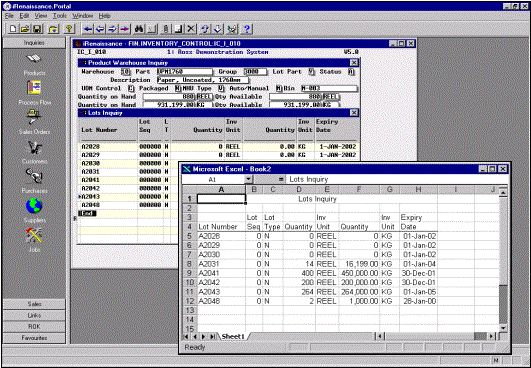Click the Links button in sidebar
Viewport: 531px width, 368px height.
[34, 315]
